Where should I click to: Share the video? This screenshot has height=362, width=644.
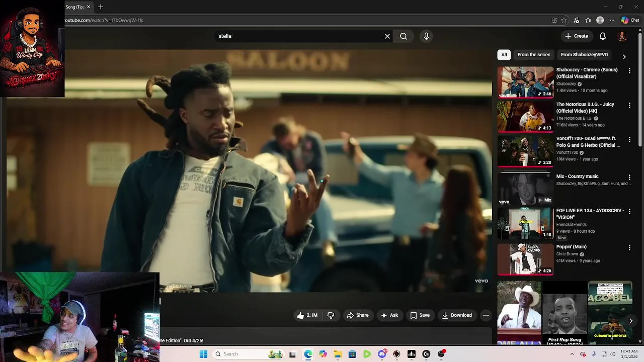pyautogui.click(x=358, y=315)
